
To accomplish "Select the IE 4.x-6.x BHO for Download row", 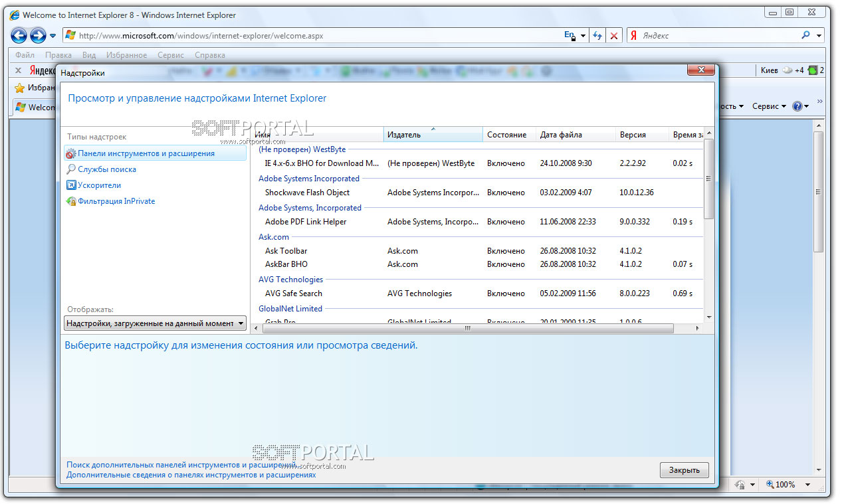I will pos(476,163).
